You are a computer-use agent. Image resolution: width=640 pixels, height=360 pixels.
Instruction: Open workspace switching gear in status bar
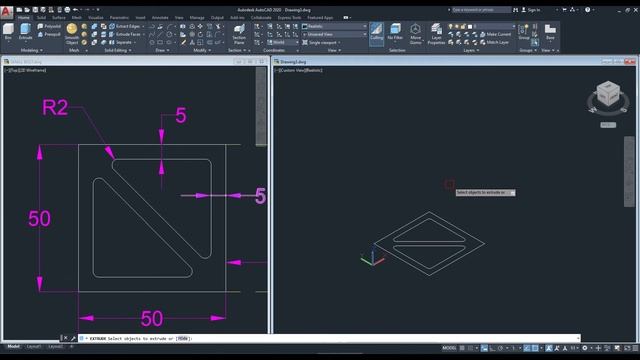click(x=584, y=348)
